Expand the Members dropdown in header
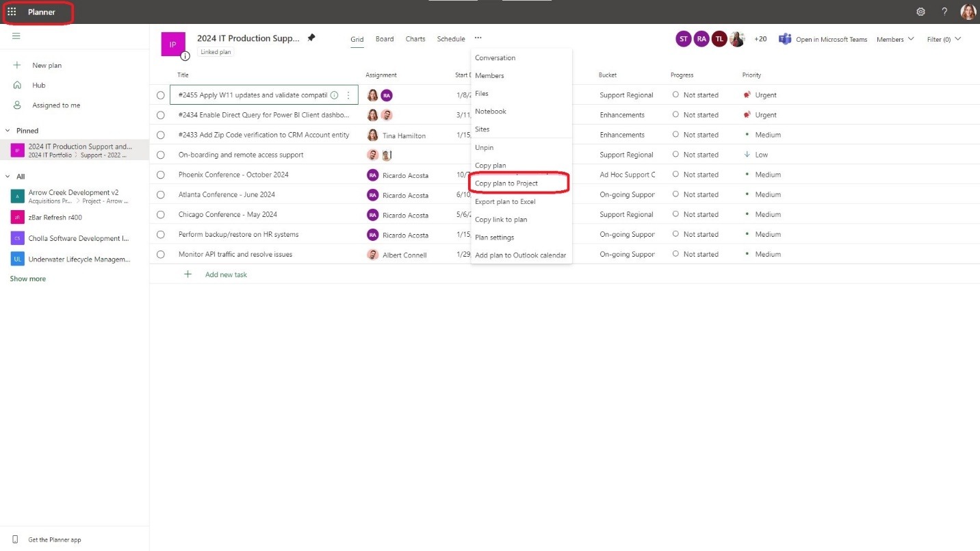 pyautogui.click(x=895, y=39)
